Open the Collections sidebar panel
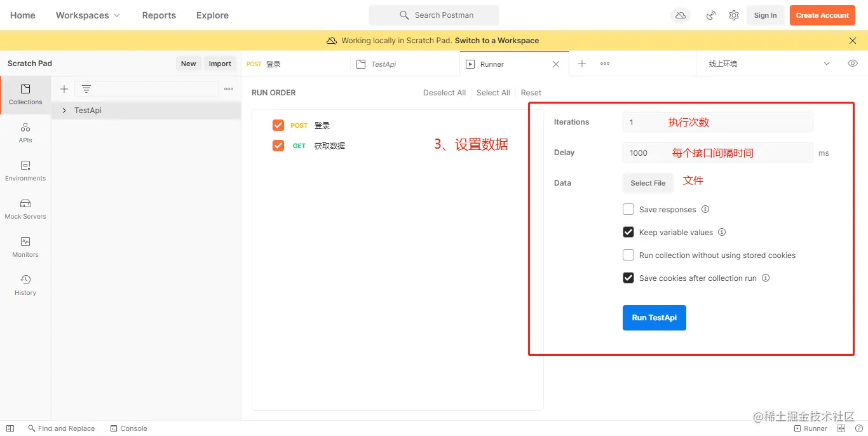The width and height of the screenshot is (868, 436). pos(25,95)
